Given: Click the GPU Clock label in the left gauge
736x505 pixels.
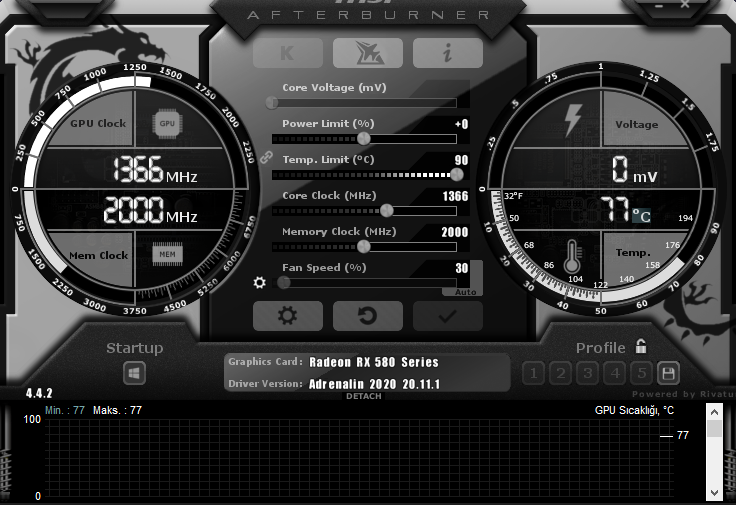Looking at the screenshot, I should 98,123.
